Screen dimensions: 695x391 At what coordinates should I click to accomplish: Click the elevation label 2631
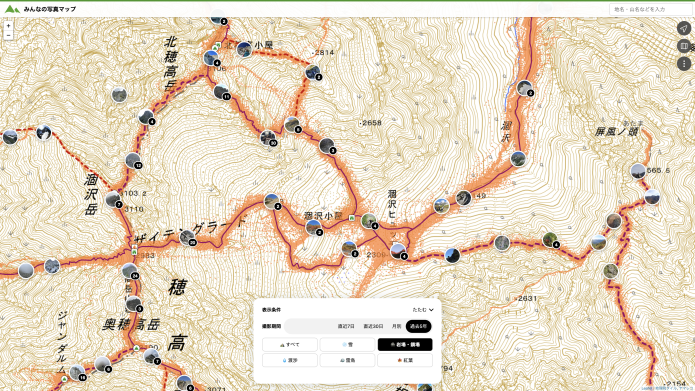pos(526,298)
